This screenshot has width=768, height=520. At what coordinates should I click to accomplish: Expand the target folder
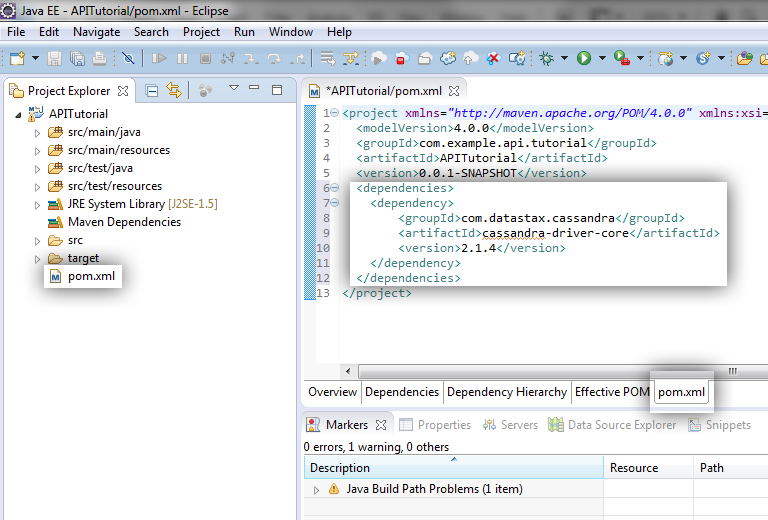tap(37, 259)
